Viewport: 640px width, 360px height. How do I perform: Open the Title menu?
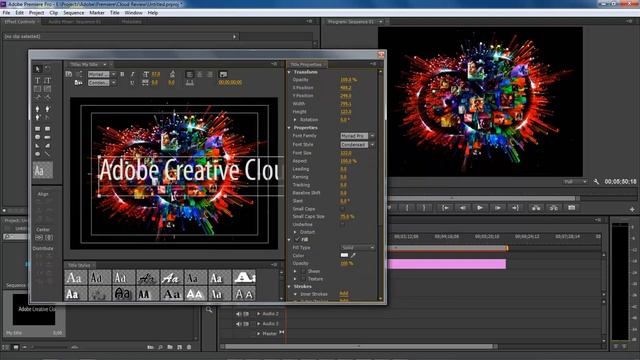point(115,13)
